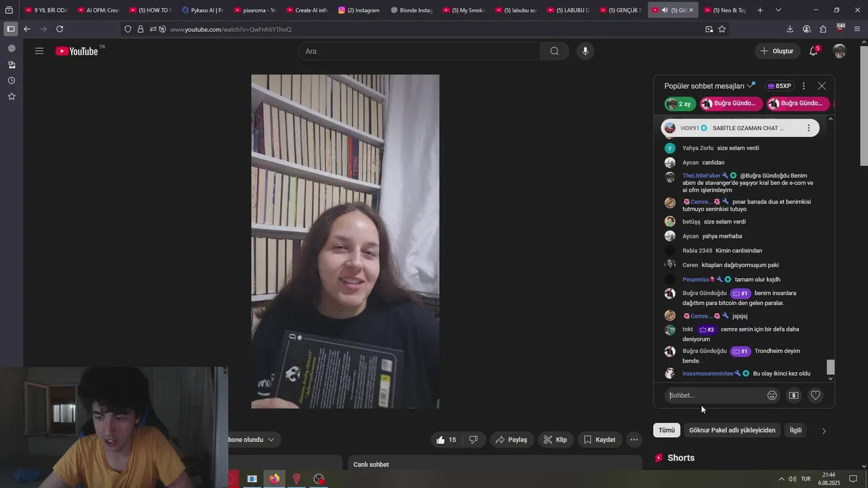This screenshot has width=868, height=488.
Task: Switch to the Blonde Instagram tab
Action: tap(412, 10)
